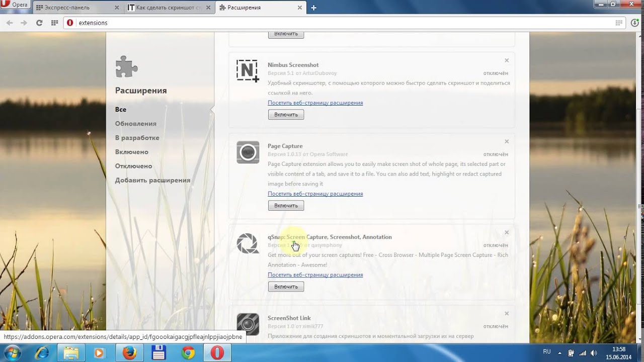
Task: Launch Google Chrome from taskbar
Action: [188, 353]
